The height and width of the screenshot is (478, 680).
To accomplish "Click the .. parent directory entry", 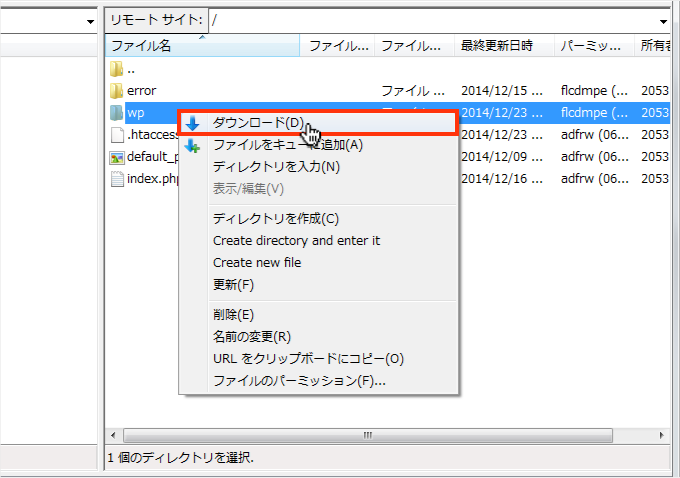I will click(131, 69).
